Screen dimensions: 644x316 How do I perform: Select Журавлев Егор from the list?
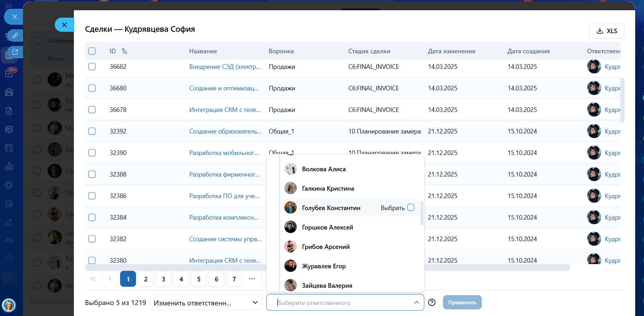pyautogui.click(x=351, y=266)
